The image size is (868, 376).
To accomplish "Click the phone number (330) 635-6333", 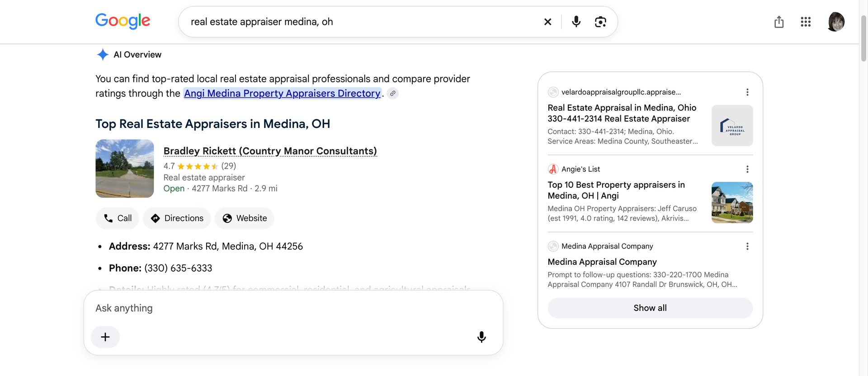I will (178, 268).
